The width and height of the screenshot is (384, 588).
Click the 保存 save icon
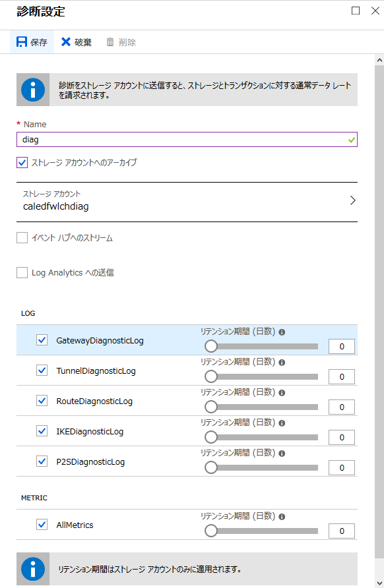point(21,42)
